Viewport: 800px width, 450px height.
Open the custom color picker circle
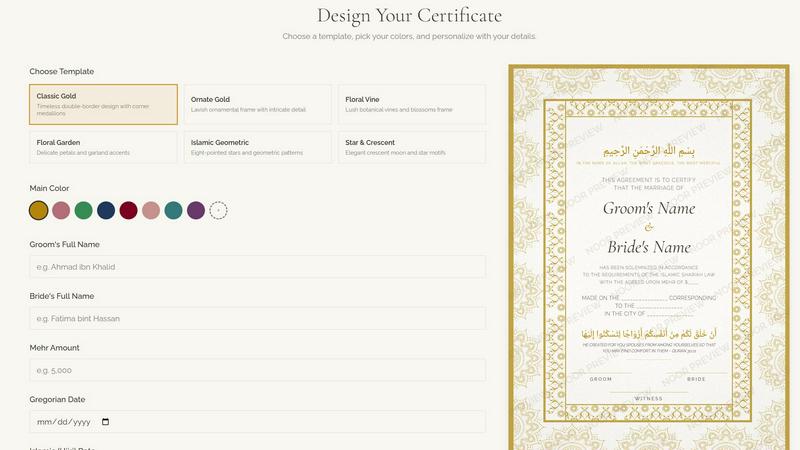pos(218,210)
